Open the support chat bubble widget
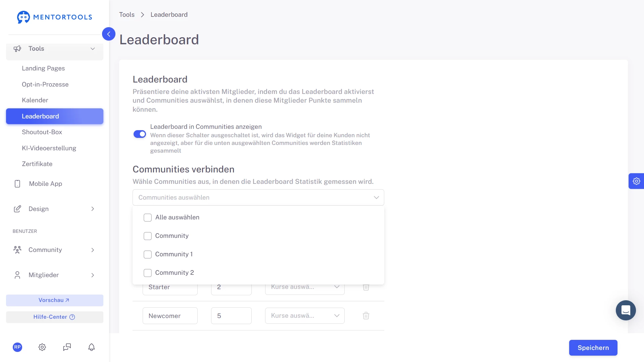Viewport: 644px width, 362px height. pos(626,310)
